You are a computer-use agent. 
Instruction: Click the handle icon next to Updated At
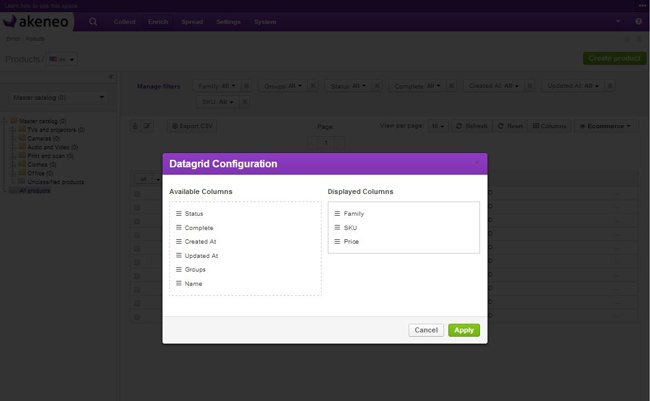179,256
